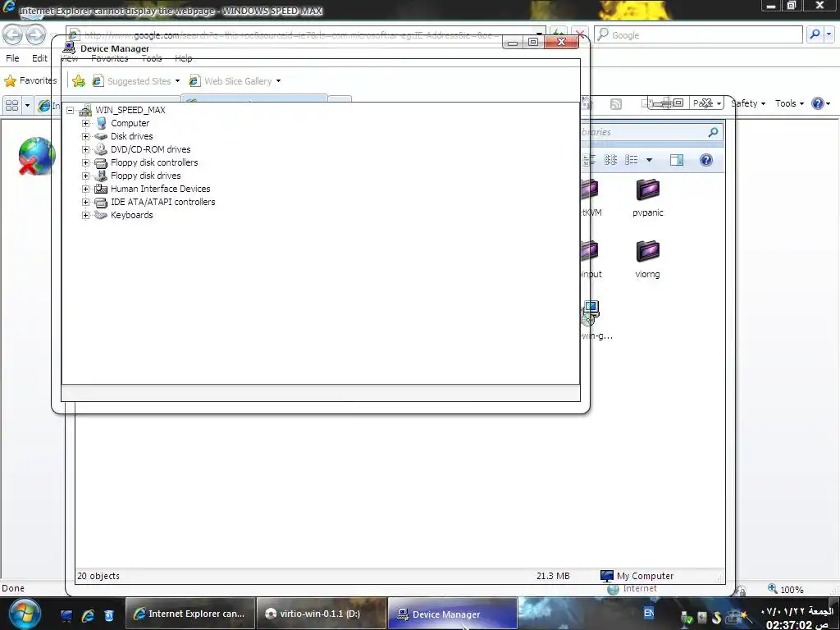This screenshot has width=840, height=630.
Task: Open the Safety command bar menu
Action: tap(748, 103)
